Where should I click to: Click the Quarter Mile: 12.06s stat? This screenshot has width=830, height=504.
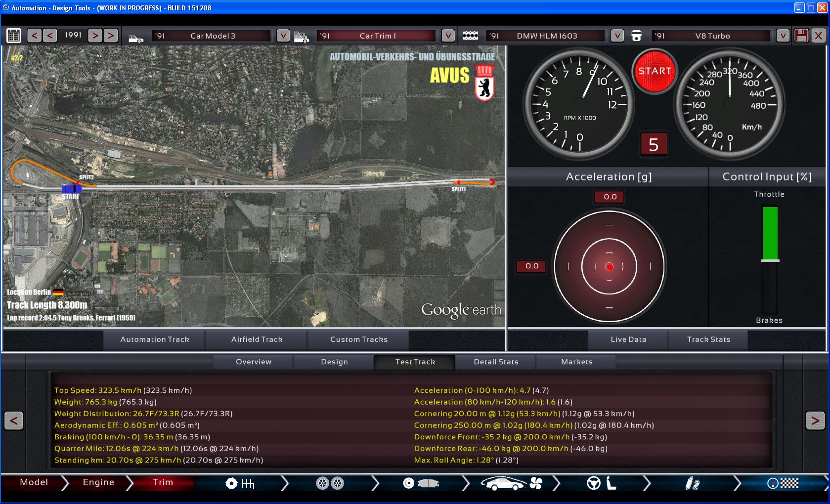point(156,449)
